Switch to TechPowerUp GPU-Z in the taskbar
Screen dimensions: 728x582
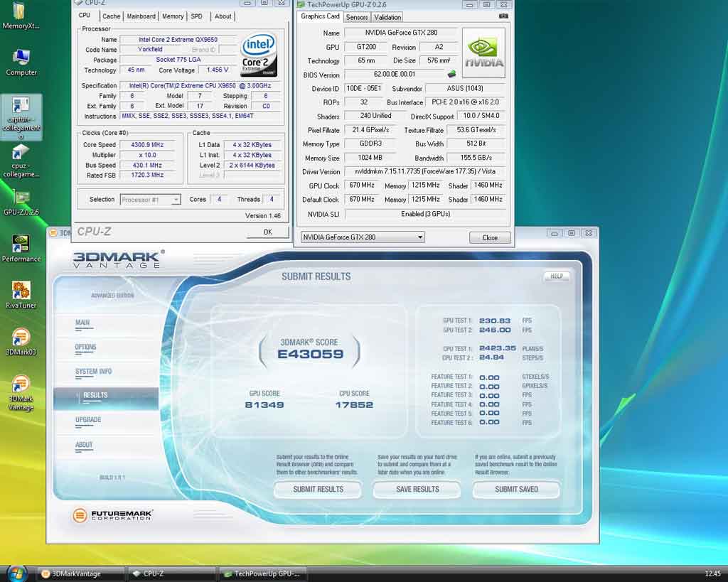pyautogui.click(x=262, y=574)
